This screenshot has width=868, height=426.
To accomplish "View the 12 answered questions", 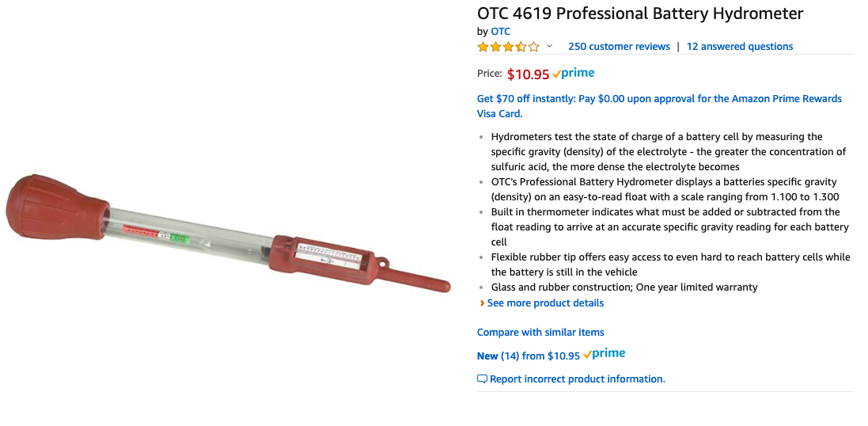I will coord(739,47).
